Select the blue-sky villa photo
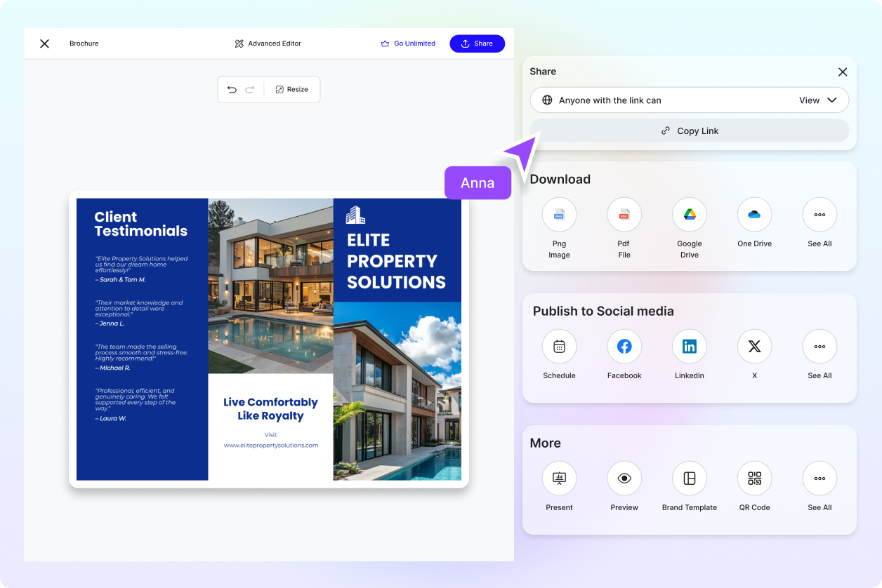 [397, 391]
